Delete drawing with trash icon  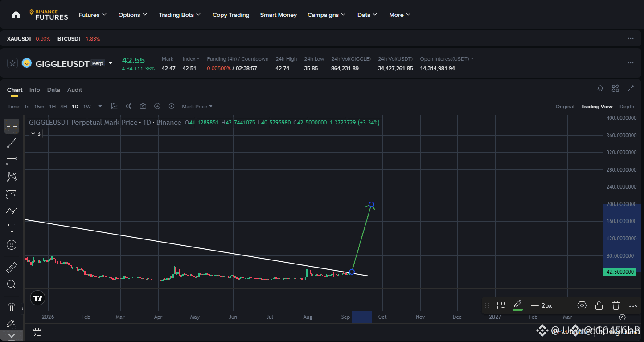tap(616, 305)
